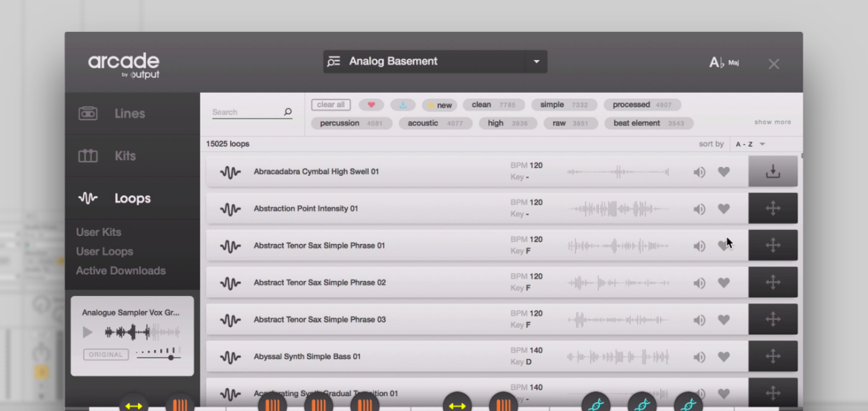Preview Abstraction Point Intensity 01 with speaker icon
Screen dimensions: 868x411
click(x=699, y=209)
